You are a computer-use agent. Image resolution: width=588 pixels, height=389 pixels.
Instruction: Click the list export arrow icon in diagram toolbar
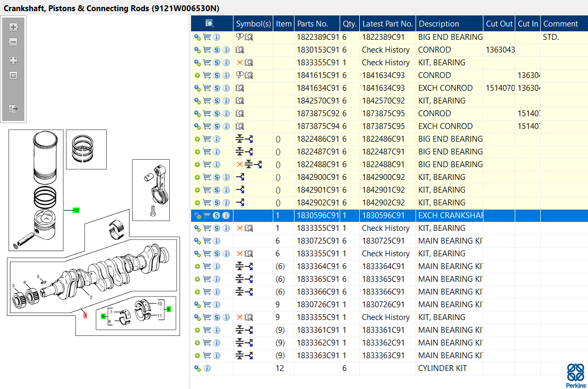(x=13, y=109)
